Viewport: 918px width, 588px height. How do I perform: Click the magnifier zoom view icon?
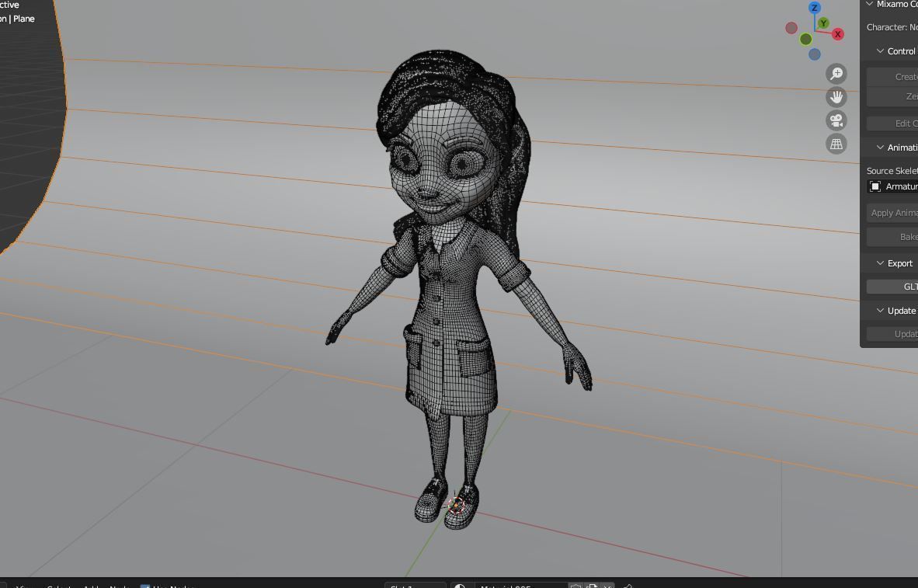(x=836, y=74)
